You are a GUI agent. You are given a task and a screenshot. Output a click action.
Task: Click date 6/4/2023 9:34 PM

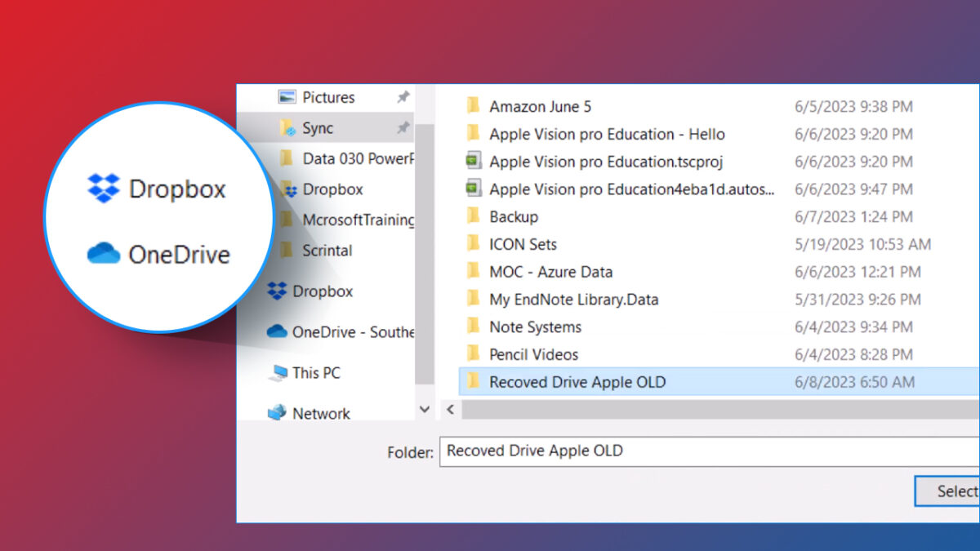tap(853, 327)
